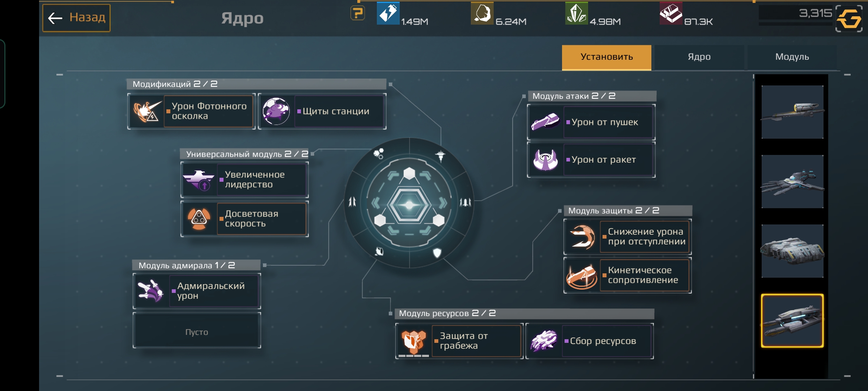The image size is (868, 391).
Task: Select the Защита от грабежа icon
Action: (414, 341)
